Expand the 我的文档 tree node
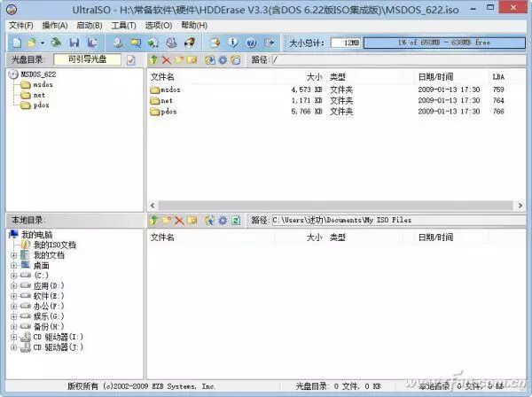 point(13,255)
